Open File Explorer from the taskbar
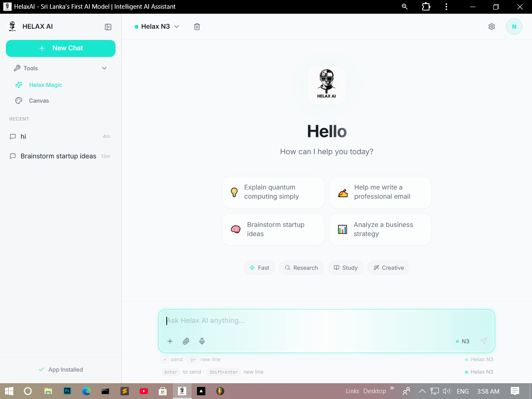Viewport: 532px width, 399px height. pyautogui.click(x=48, y=391)
